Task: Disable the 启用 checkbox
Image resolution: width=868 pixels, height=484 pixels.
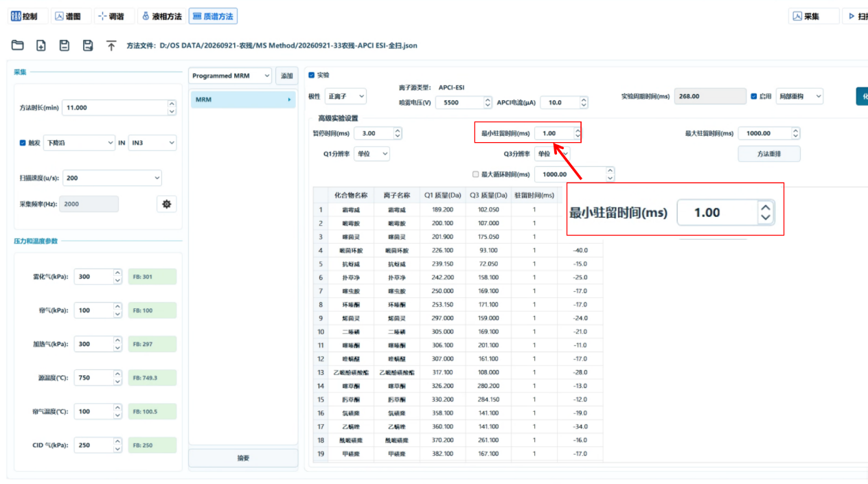Action: pyautogui.click(x=754, y=97)
